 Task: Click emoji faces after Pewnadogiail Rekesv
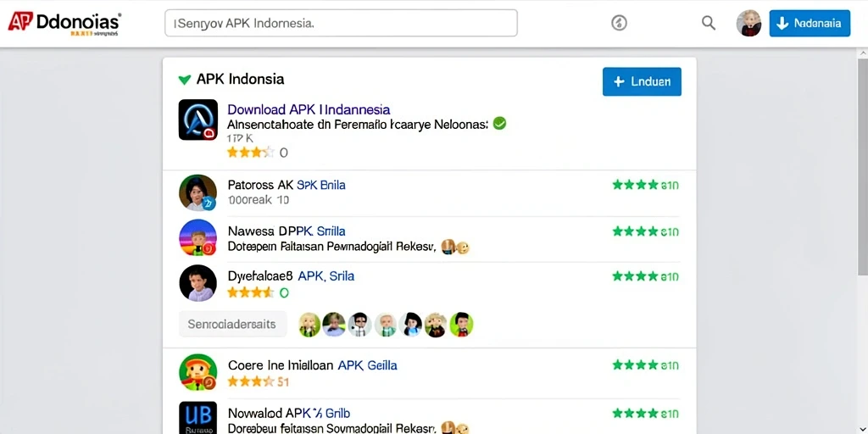tap(455, 247)
